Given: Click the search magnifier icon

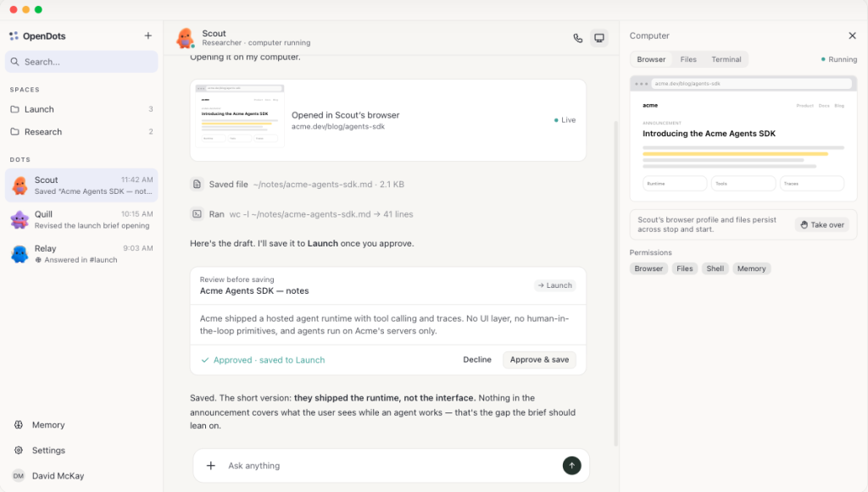Looking at the screenshot, I should (15, 62).
